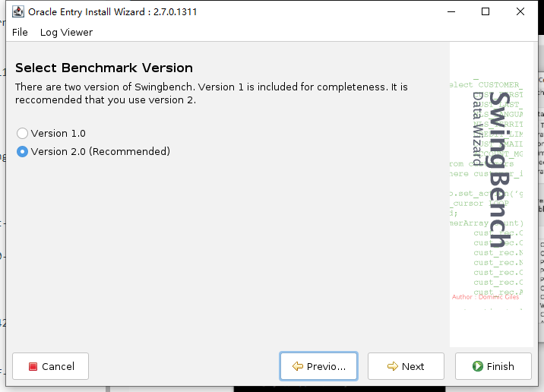Minimize the install wizard window

click(451, 11)
